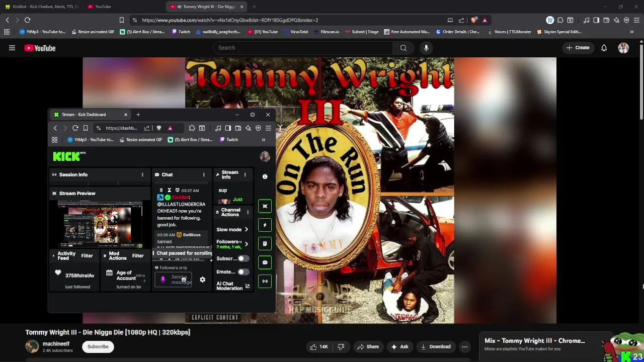
Task: Open Brave playlist music icon in main window
Action: pyautogui.click(x=586, y=20)
